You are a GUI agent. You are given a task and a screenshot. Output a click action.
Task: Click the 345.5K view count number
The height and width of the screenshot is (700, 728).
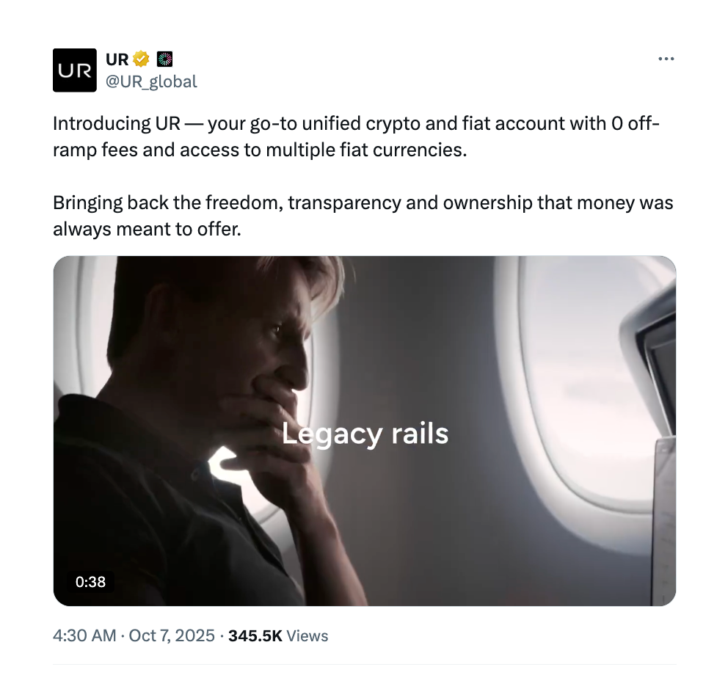tap(255, 635)
